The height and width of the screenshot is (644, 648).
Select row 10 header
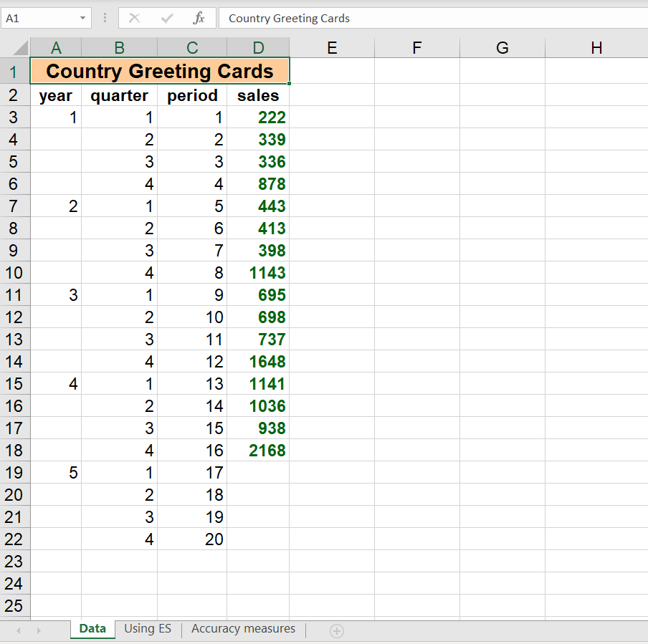[x=15, y=273]
